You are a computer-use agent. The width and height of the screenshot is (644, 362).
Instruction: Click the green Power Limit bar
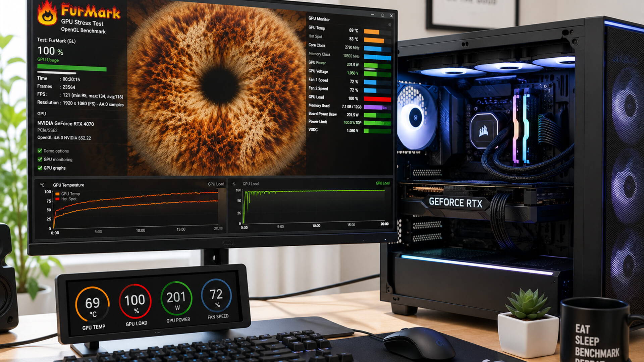tap(377, 123)
